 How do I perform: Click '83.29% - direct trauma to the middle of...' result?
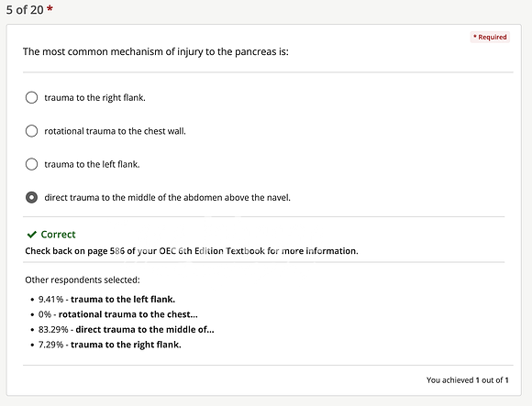[127, 329]
